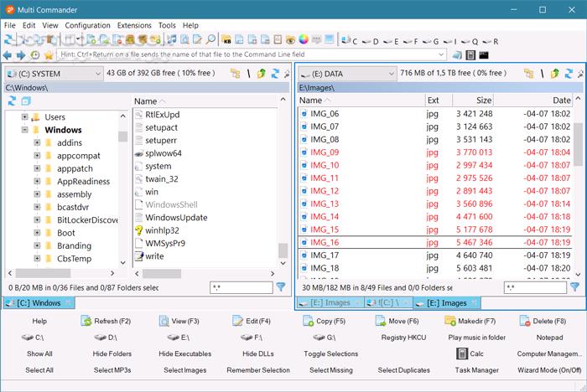Click drive R button in the drive toolbar
The image size is (587, 392).
[491, 41]
